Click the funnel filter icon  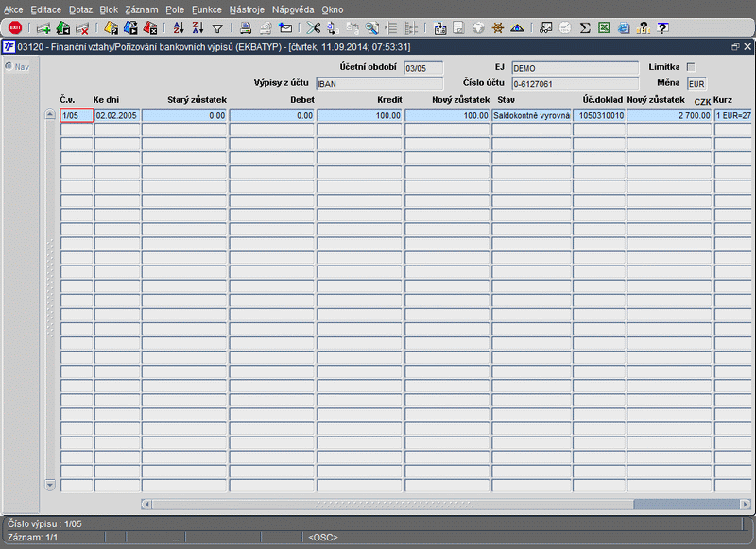point(217,29)
